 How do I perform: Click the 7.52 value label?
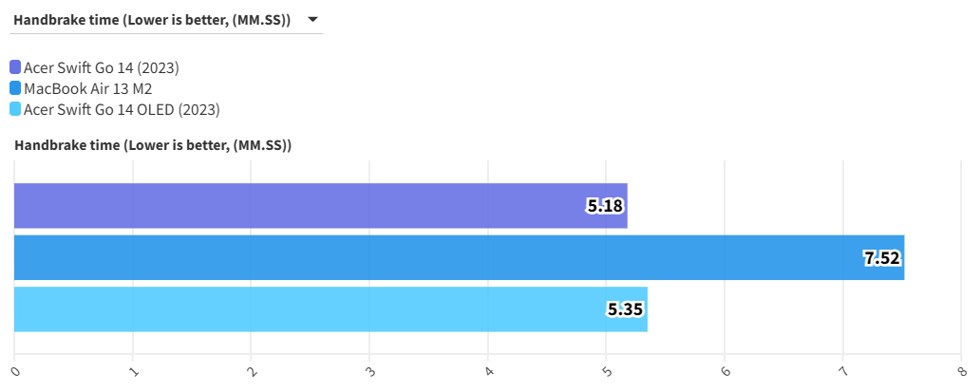tap(881, 257)
